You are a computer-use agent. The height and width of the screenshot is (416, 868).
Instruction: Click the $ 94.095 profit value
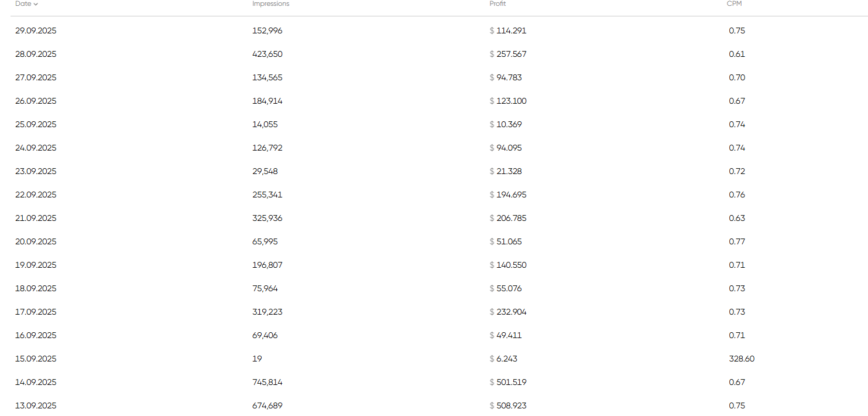coord(506,148)
